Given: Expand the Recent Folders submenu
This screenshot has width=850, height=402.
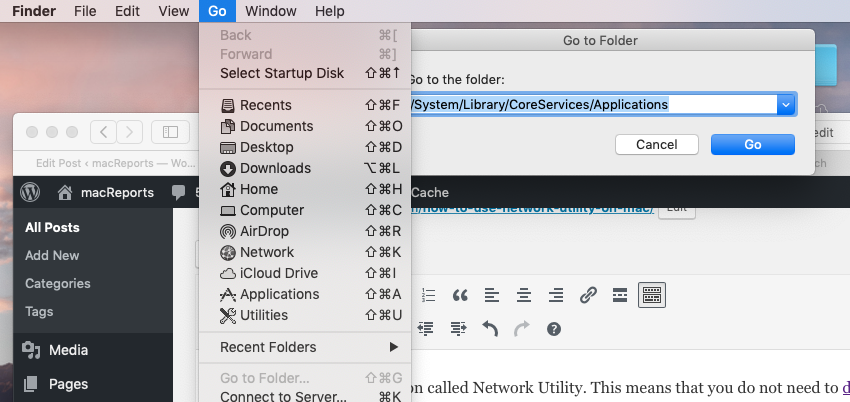Looking at the screenshot, I should pyautogui.click(x=305, y=347).
